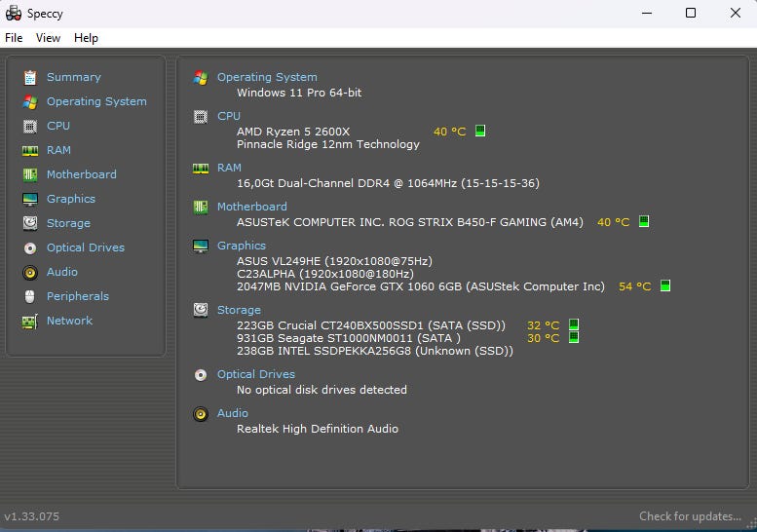
Task: Click the RAM stick icon in sidebar
Action: 30,151
